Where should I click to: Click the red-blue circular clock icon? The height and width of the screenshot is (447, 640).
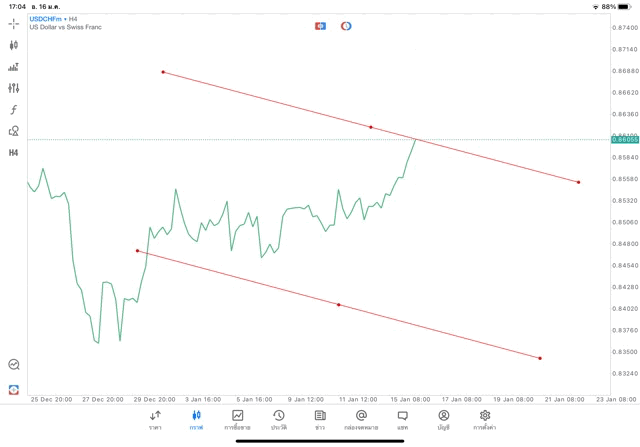click(346, 26)
